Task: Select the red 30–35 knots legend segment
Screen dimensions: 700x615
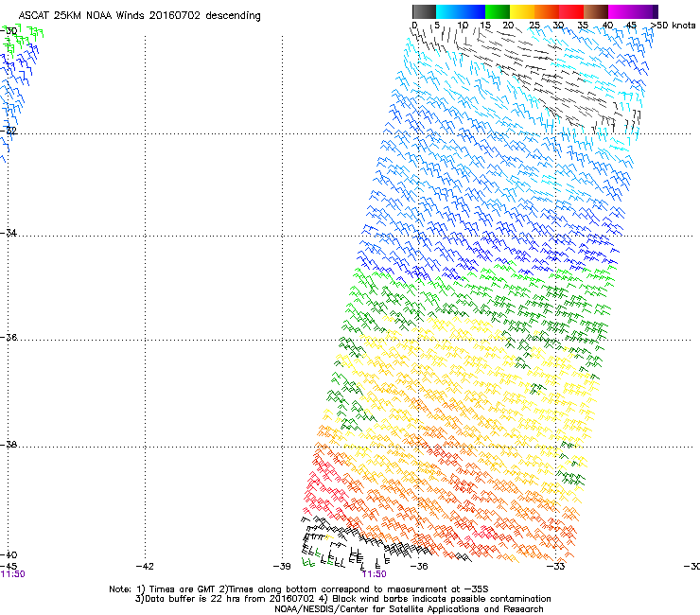Action: click(x=571, y=11)
